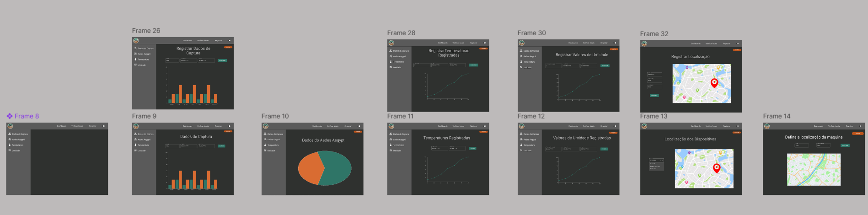Viewport: 868px width, 215px height.
Task: Open the first filter field in Frame 9
Action: [x=172, y=146]
